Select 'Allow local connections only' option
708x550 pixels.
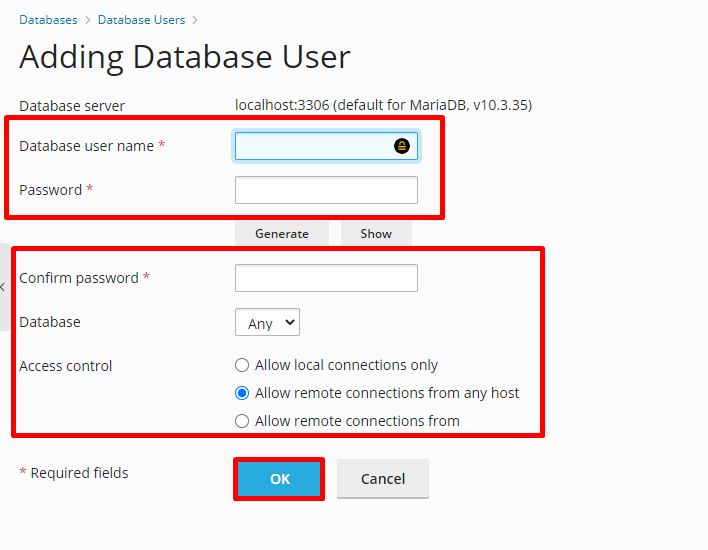coord(242,365)
